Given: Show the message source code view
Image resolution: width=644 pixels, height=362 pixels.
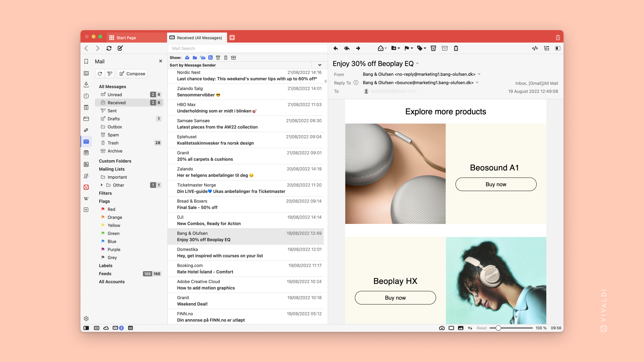Looking at the screenshot, I should (535, 48).
